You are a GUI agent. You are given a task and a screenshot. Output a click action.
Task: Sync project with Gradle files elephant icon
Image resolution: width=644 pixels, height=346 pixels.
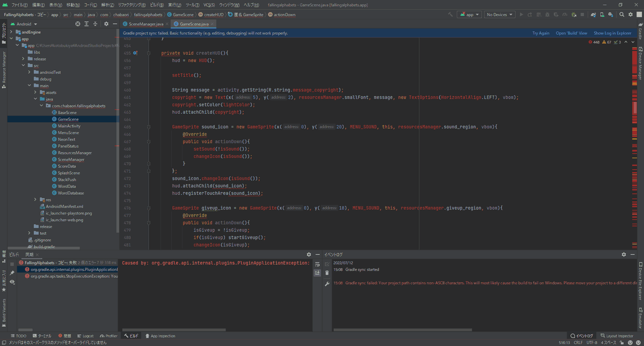(593, 14)
